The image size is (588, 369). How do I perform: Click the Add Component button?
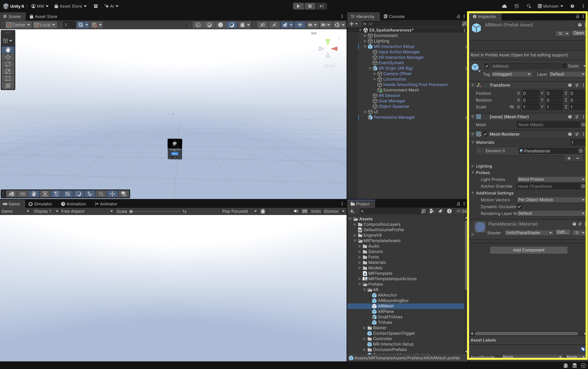[x=528, y=250]
